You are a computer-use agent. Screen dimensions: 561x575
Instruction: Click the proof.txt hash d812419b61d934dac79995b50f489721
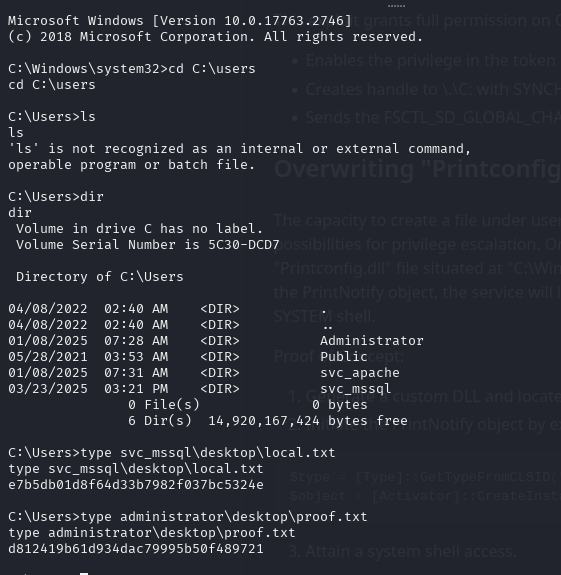(136, 549)
